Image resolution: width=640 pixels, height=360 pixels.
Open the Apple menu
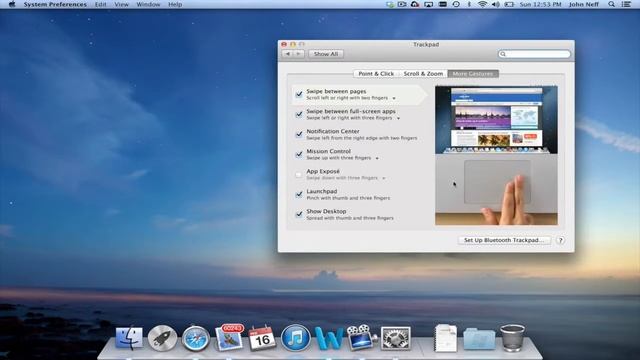click(12, 4)
